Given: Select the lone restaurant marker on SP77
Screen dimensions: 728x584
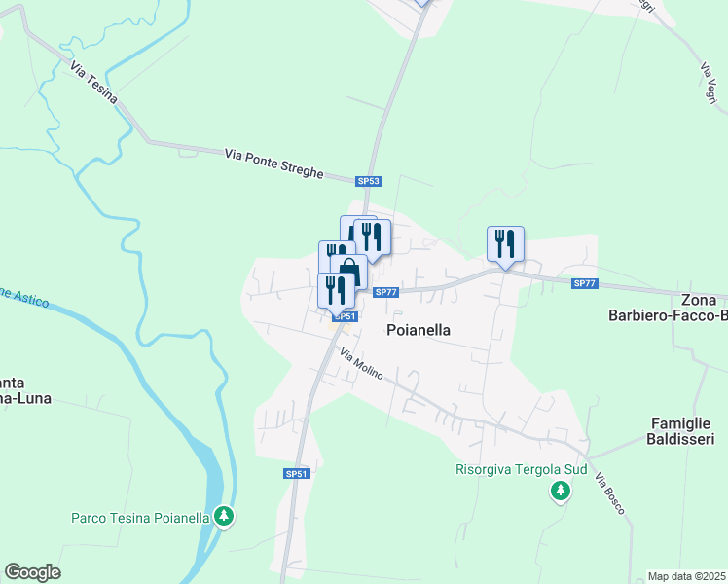Looking at the screenshot, I should point(505,243).
